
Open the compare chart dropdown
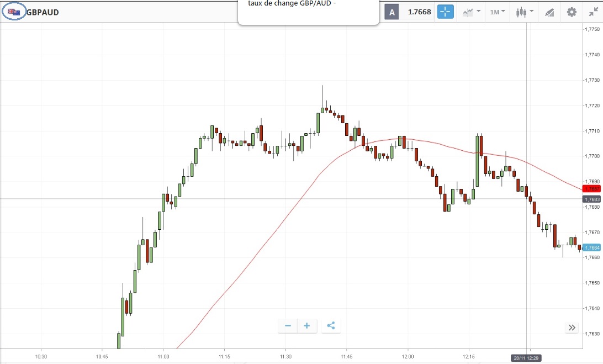tap(471, 12)
